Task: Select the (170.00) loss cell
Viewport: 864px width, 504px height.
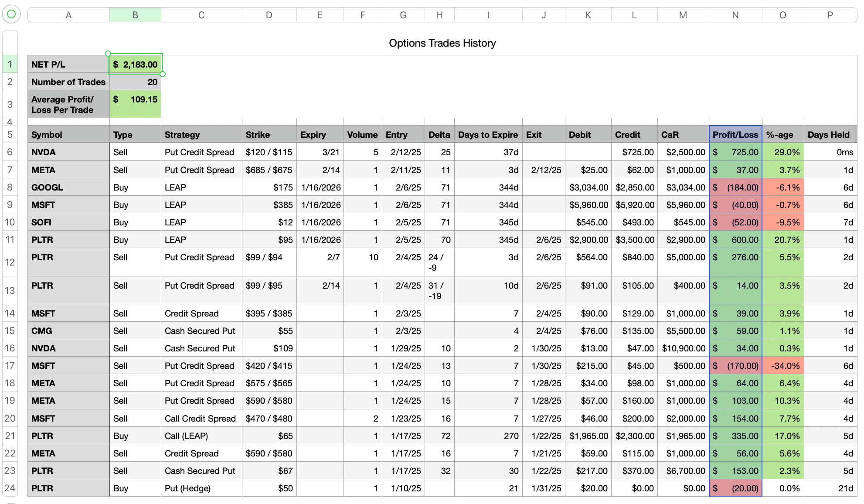Action: tap(735, 365)
